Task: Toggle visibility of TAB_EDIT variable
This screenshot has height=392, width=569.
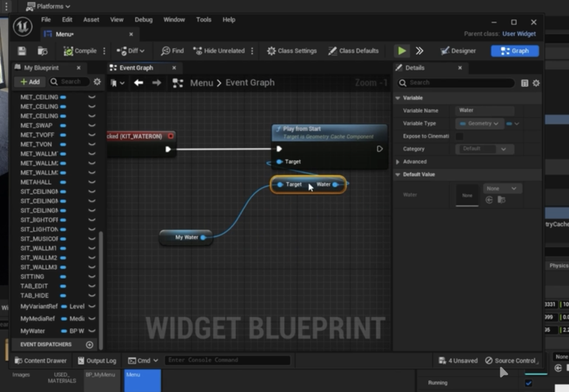Action: (92, 286)
